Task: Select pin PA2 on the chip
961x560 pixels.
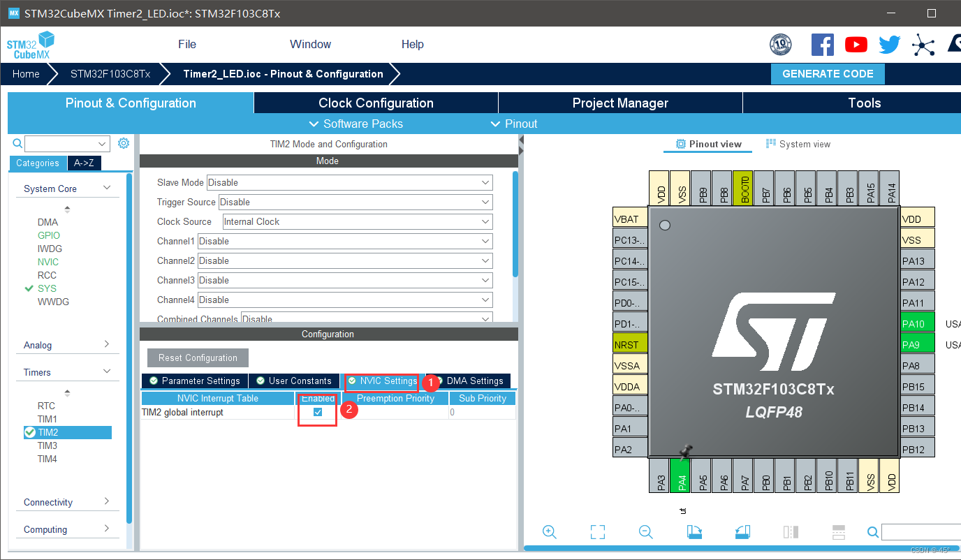Action: [630, 449]
